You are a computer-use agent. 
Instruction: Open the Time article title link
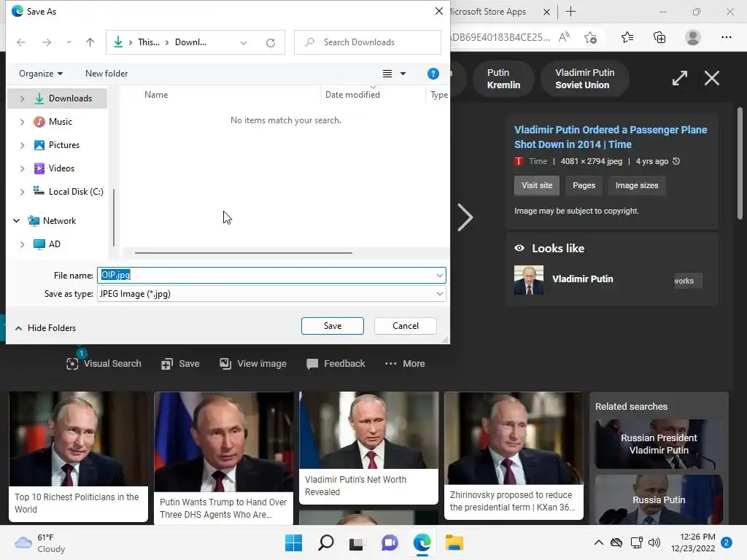coord(611,137)
